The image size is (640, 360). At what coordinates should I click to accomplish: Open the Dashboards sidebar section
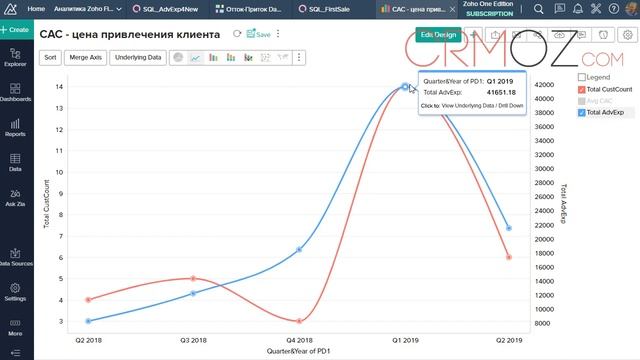point(15,92)
